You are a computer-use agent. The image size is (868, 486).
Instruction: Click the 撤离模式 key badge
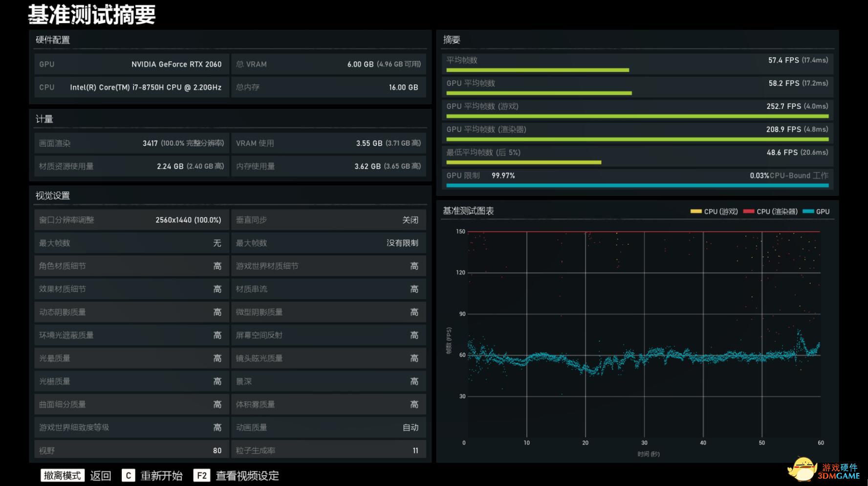pos(63,476)
